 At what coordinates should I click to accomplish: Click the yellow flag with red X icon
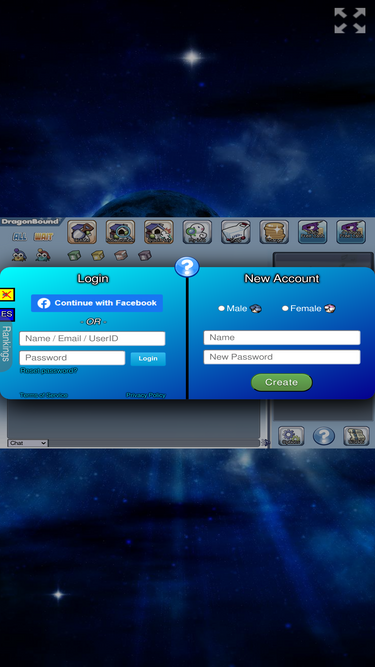7,294
